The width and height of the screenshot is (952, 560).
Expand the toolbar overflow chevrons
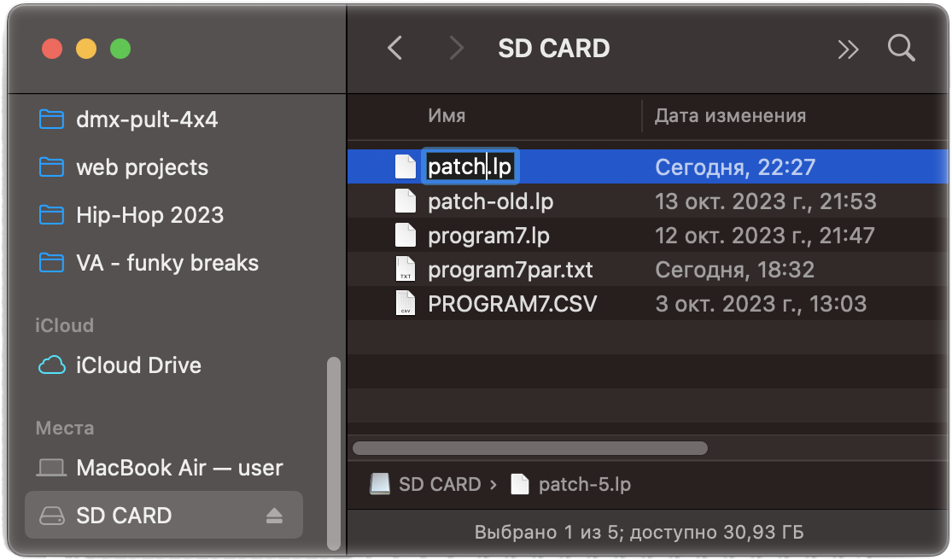[848, 50]
